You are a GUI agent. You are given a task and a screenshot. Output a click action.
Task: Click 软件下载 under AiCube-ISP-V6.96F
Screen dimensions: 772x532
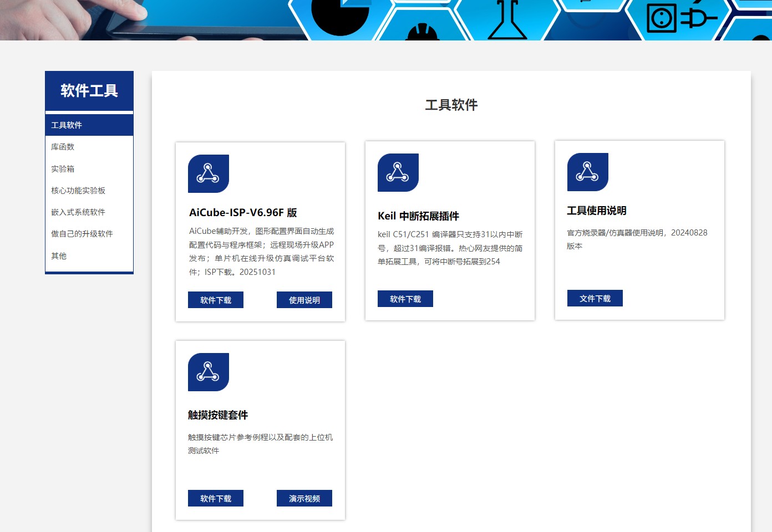click(x=215, y=300)
